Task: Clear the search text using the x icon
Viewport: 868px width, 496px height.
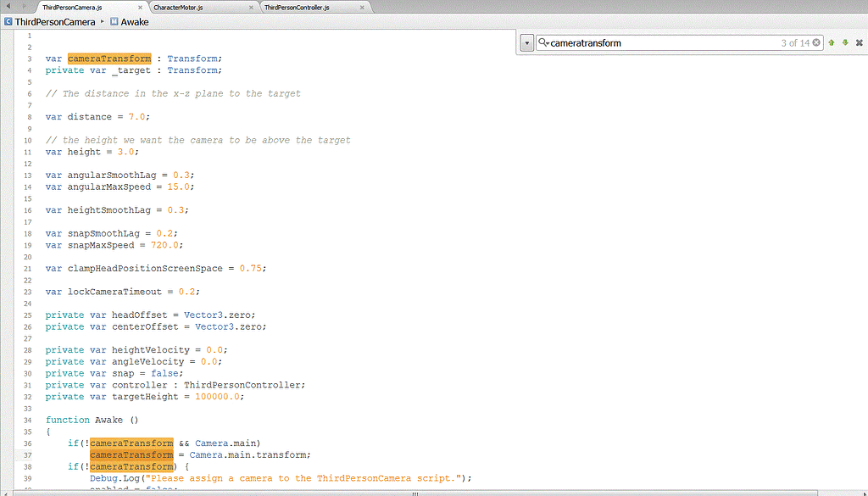Action: tap(815, 42)
